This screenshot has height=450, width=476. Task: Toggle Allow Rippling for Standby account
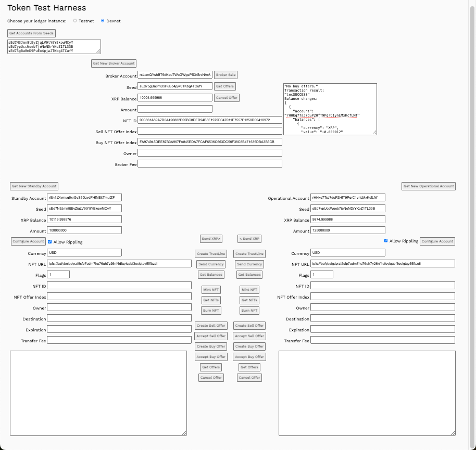50,241
